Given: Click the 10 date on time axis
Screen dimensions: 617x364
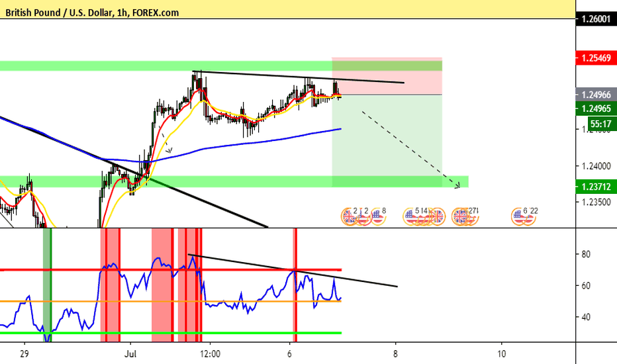Looking at the screenshot, I should [501, 354].
